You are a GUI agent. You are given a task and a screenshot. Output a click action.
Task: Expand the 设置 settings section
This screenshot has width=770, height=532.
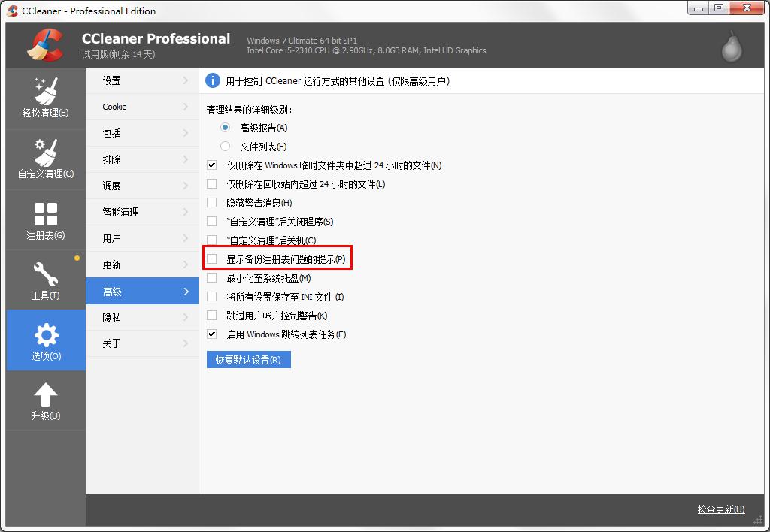click(141, 80)
